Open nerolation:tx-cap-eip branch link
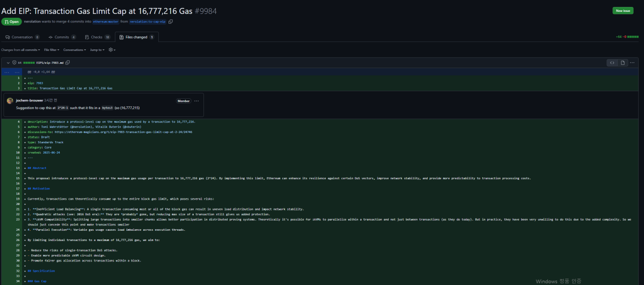 point(148,21)
